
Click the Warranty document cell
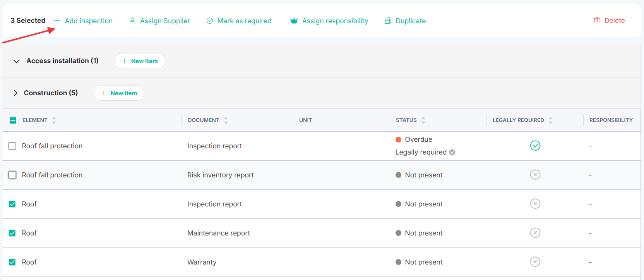click(x=202, y=262)
